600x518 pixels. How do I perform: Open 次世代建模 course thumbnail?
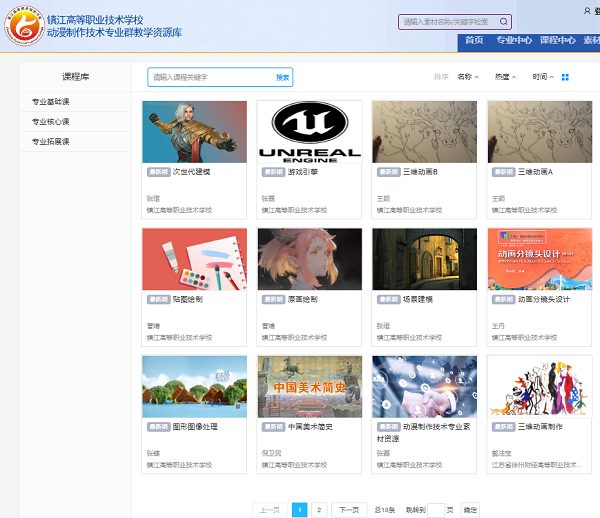pyautogui.click(x=194, y=132)
